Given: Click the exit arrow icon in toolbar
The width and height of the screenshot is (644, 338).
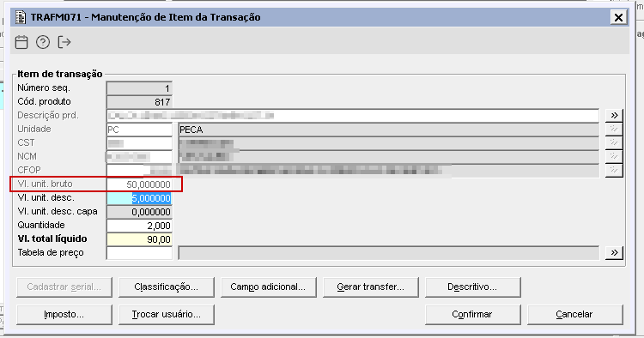Looking at the screenshot, I should (64, 42).
